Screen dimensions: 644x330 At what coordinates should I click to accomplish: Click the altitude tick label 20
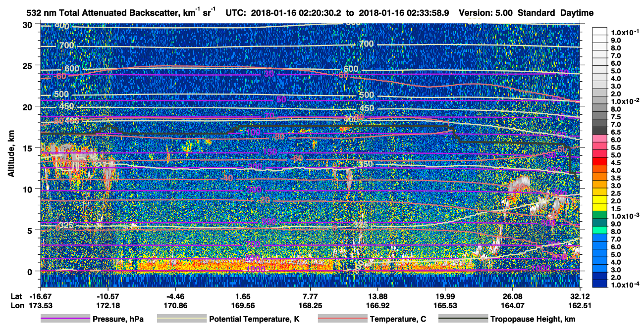28,106
